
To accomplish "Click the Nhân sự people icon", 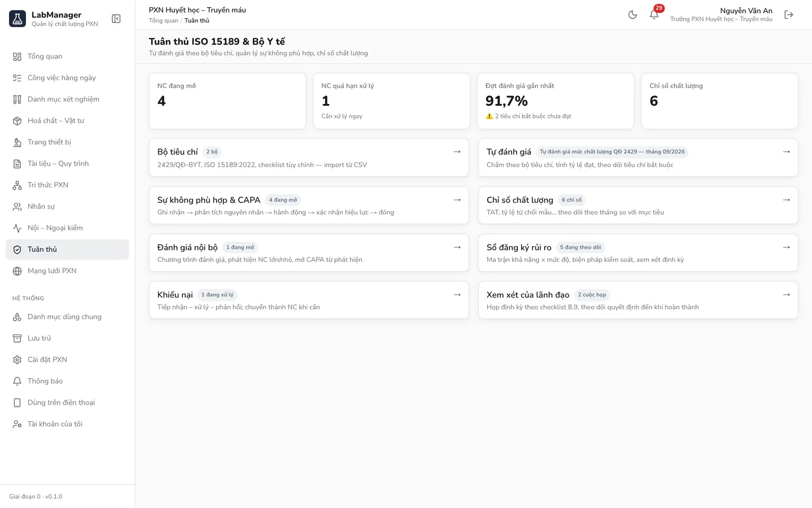I will point(17,207).
